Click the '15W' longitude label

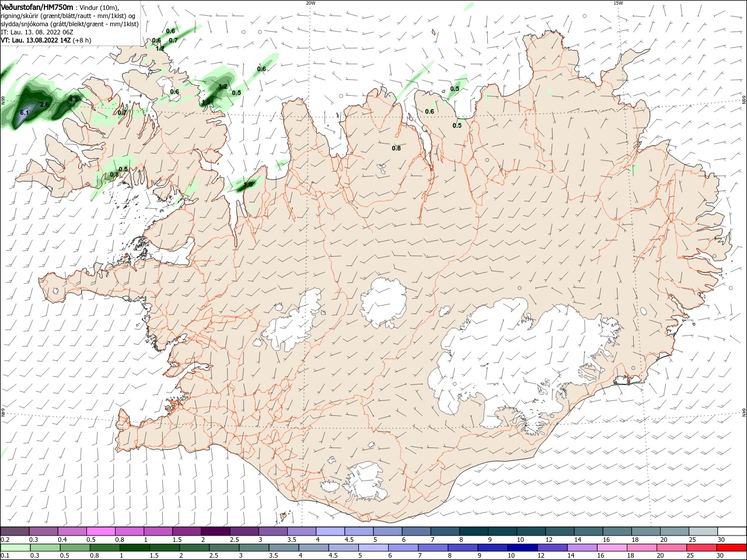(x=618, y=3)
